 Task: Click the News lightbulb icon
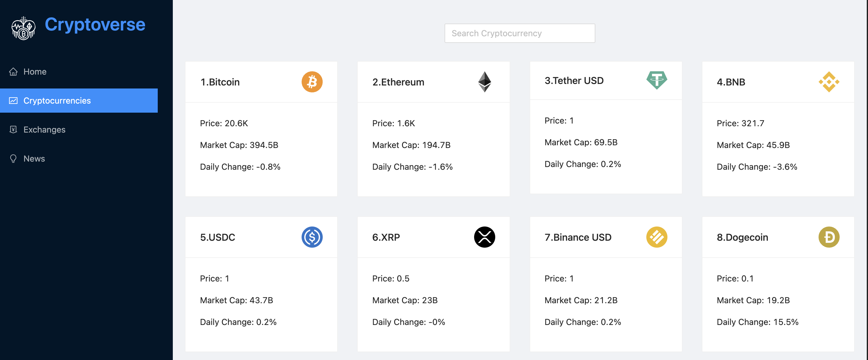13,159
